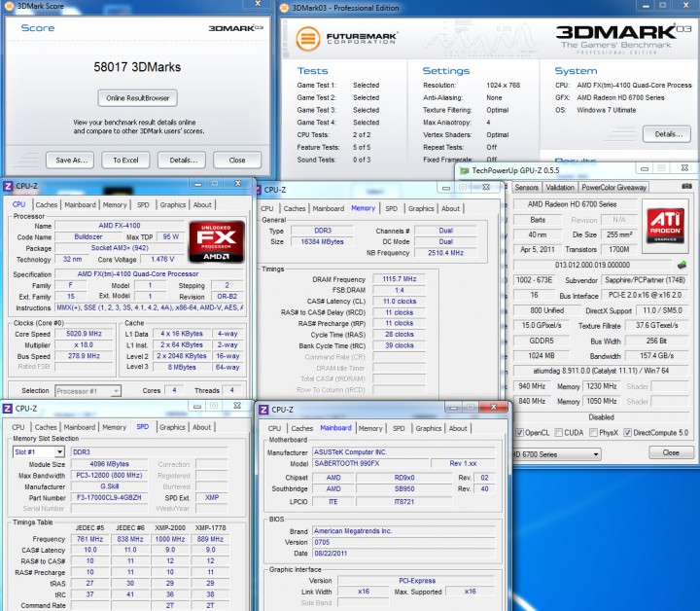Toggle the DirectCompute 5.0 checkbox
This screenshot has width=700, height=611.
[628, 432]
